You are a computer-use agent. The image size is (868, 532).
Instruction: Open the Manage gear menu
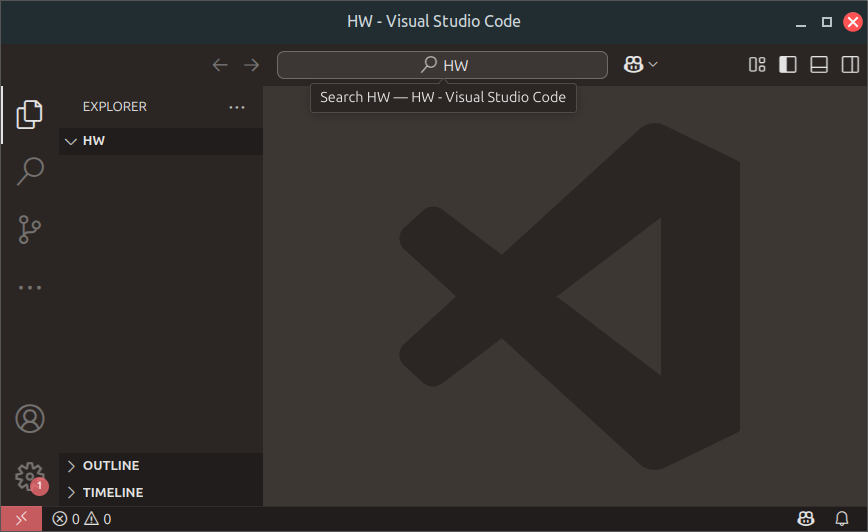click(29, 477)
